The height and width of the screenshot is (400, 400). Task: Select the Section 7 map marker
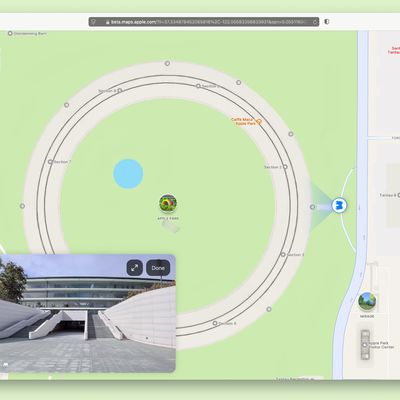click(50, 162)
